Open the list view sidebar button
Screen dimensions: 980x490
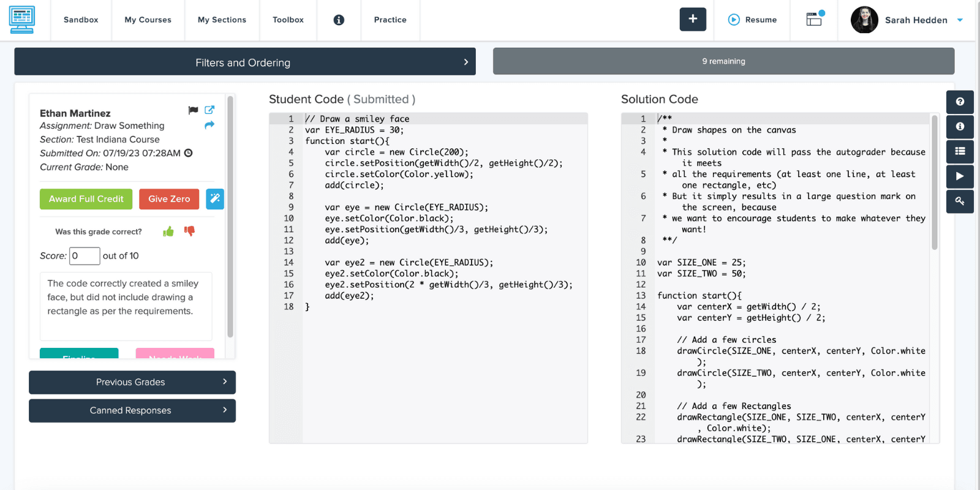coord(960,151)
